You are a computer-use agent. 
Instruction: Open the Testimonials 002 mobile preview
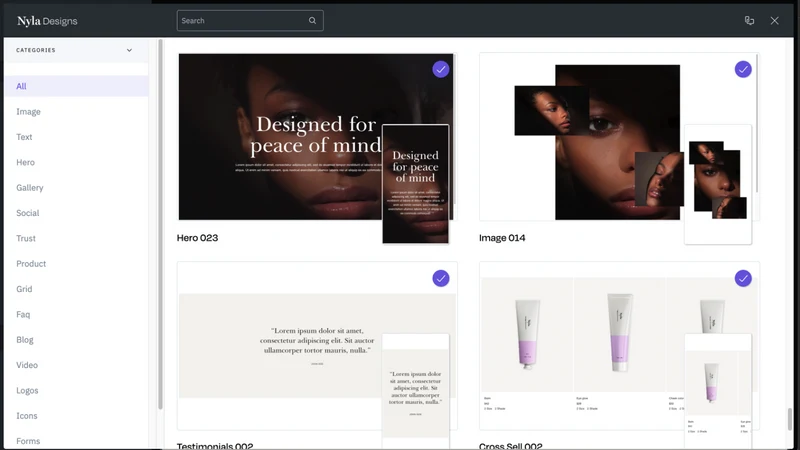pos(415,391)
